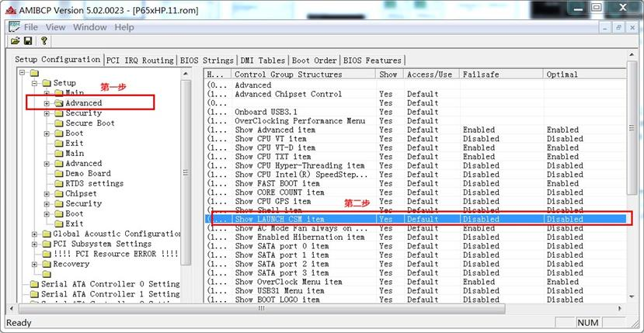
Task: Select the RTD3 settings folder
Action: pos(94,184)
